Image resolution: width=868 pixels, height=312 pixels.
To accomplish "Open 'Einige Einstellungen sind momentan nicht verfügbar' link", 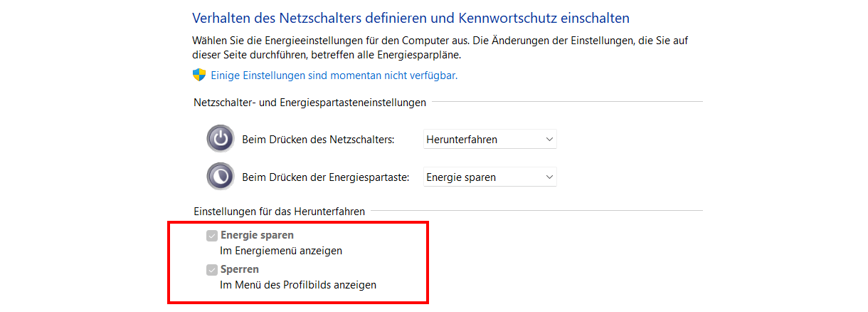I will coord(334,75).
